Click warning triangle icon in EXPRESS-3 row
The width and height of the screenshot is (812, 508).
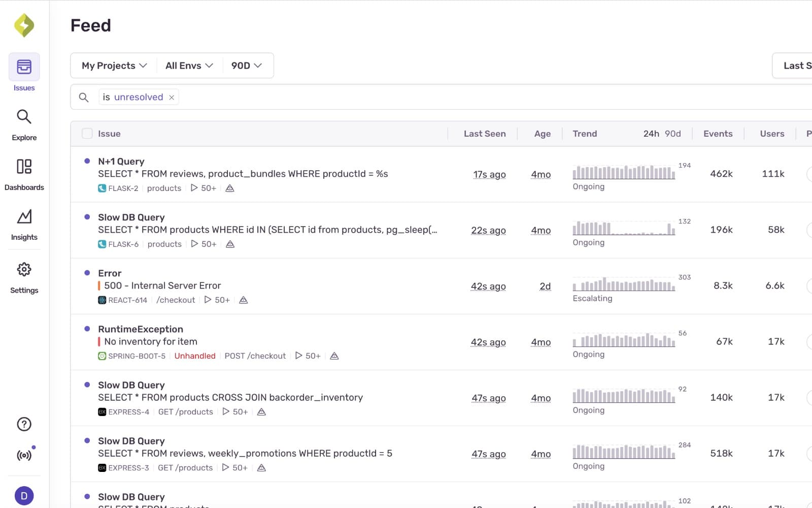click(261, 467)
